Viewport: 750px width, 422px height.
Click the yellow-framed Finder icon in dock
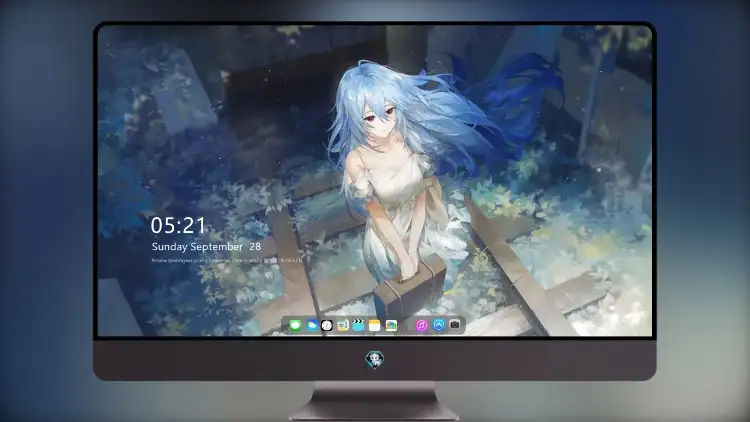(x=342, y=325)
